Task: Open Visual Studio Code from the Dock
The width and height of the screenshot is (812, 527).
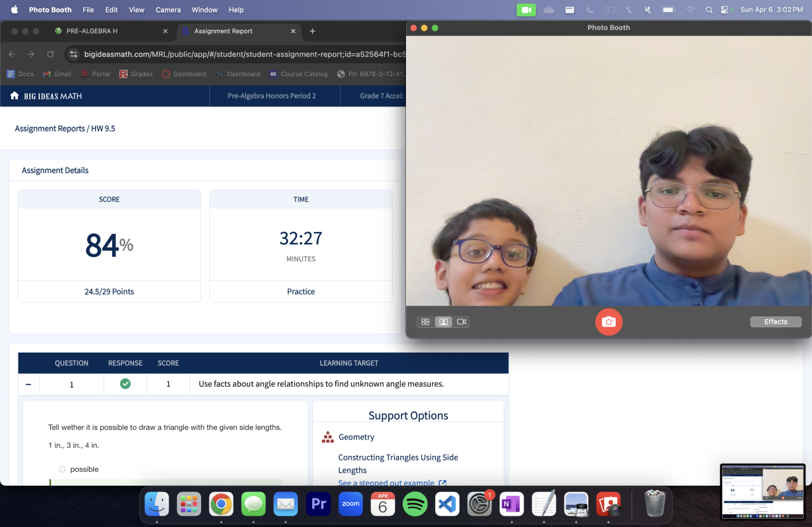Action: [448, 504]
